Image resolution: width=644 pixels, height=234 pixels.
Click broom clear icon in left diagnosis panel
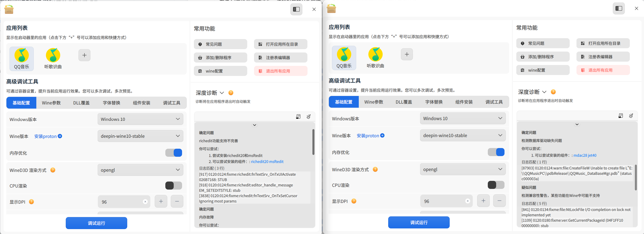click(x=309, y=117)
